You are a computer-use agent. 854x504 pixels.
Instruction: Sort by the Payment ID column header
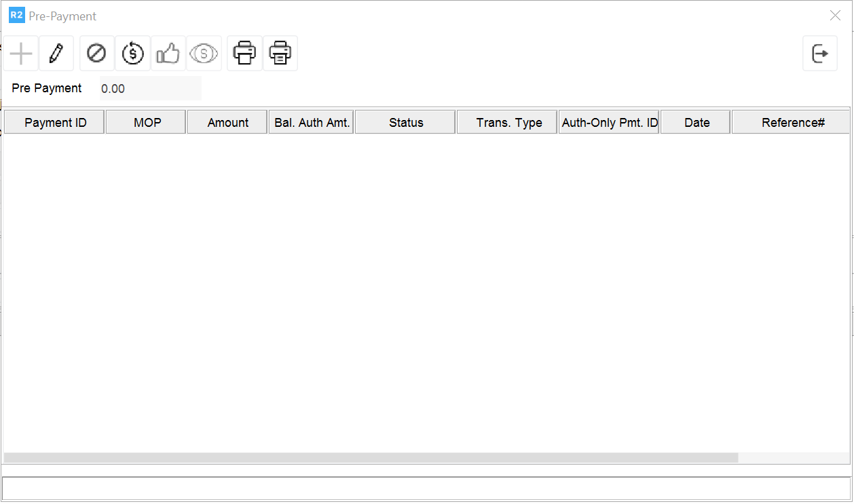55,123
